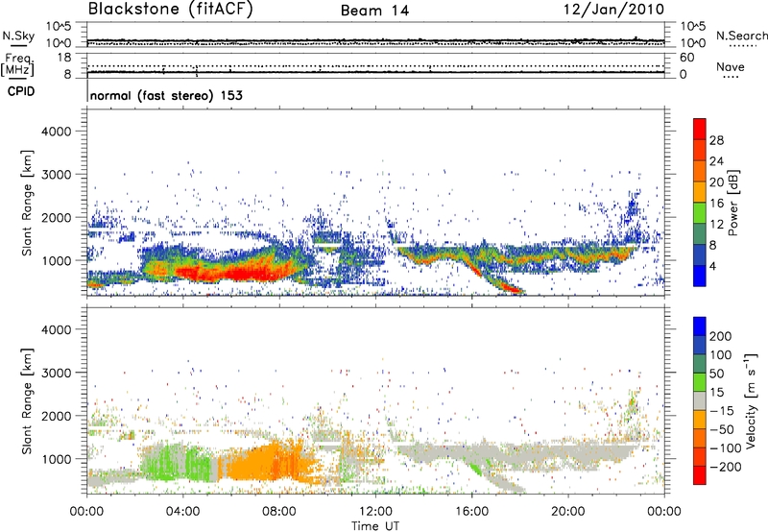Click the Beam 14 label
768x532 pixels.
[374, 11]
